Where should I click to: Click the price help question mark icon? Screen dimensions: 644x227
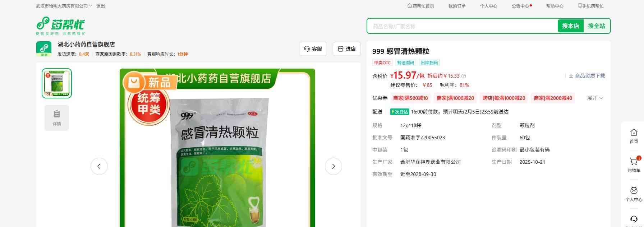(x=464, y=76)
